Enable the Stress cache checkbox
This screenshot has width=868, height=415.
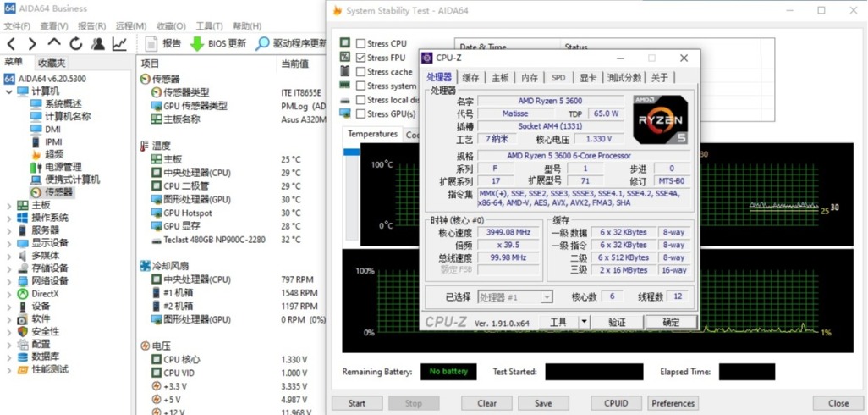tap(361, 71)
